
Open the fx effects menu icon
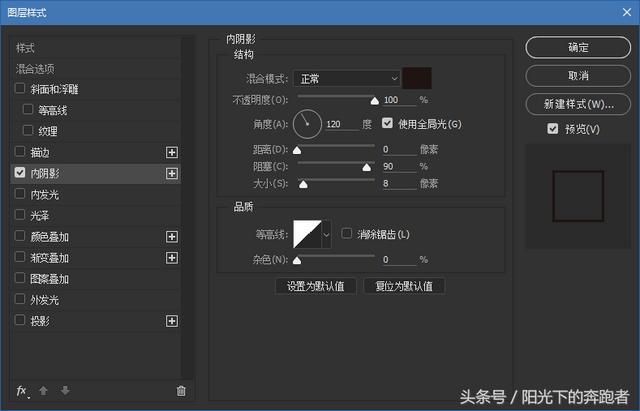point(22,391)
